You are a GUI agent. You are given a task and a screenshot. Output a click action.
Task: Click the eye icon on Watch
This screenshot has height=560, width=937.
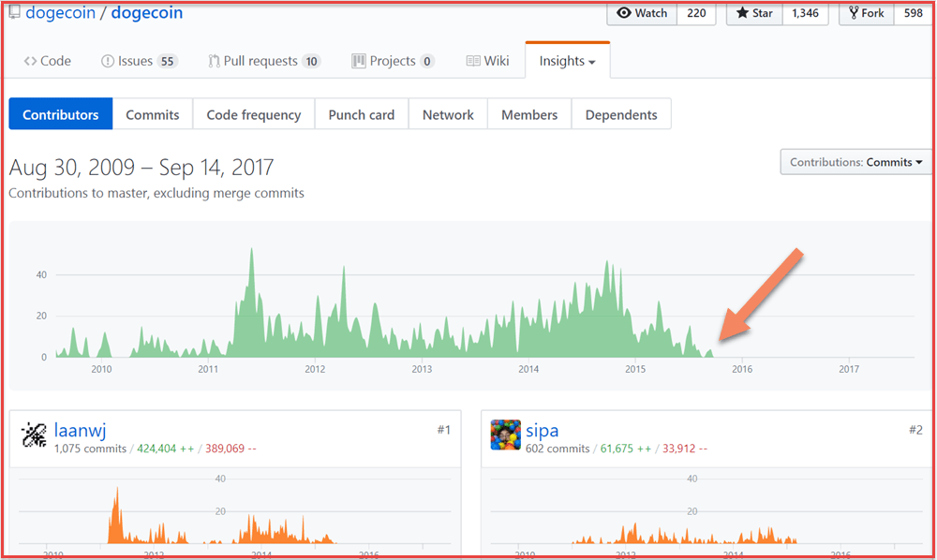623,13
